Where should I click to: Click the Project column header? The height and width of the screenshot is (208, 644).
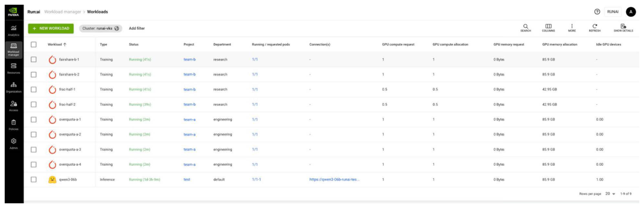[x=189, y=44]
